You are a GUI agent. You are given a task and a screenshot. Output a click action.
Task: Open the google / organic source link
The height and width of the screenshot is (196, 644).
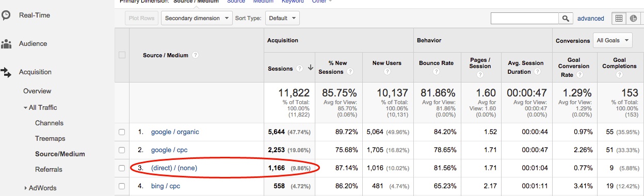pos(175,132)
